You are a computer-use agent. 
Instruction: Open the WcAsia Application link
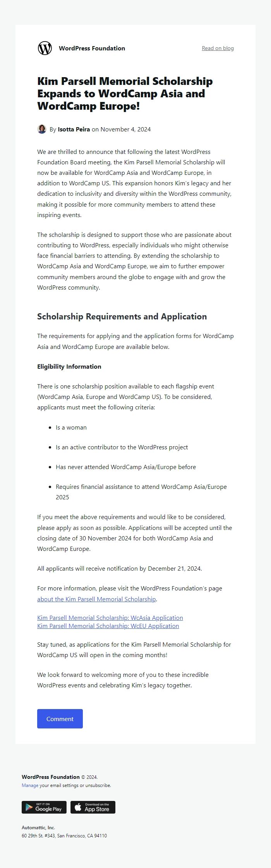tap(110, 618)
